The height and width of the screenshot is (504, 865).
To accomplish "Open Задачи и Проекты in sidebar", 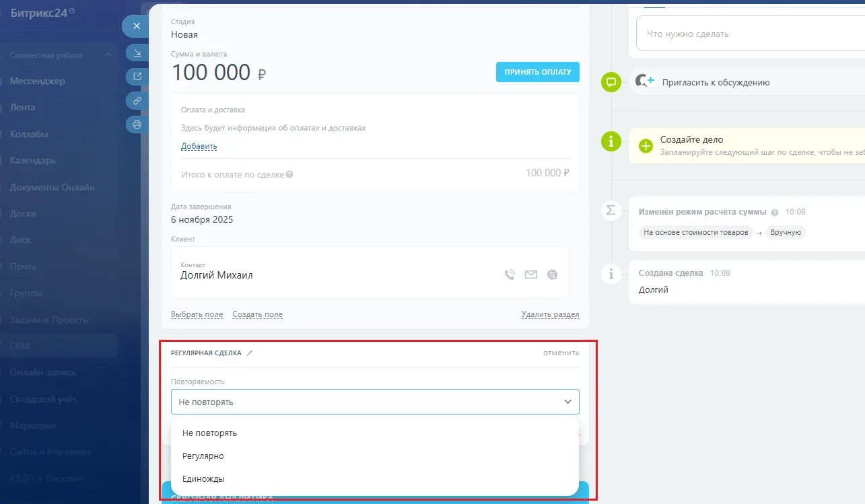I will (49, 320).
